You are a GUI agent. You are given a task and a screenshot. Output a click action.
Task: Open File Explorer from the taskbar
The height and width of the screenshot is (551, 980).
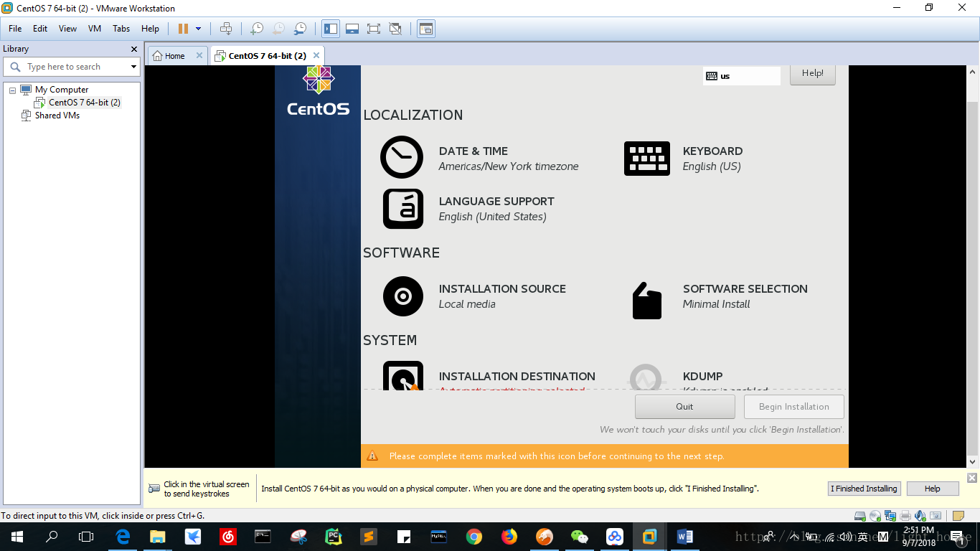157,537
